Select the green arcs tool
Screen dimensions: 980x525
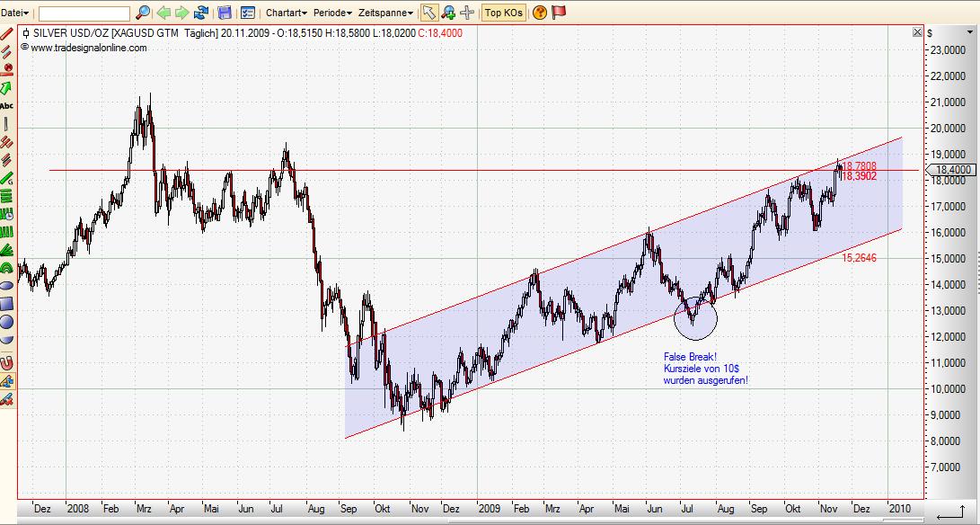pos(7,269)
